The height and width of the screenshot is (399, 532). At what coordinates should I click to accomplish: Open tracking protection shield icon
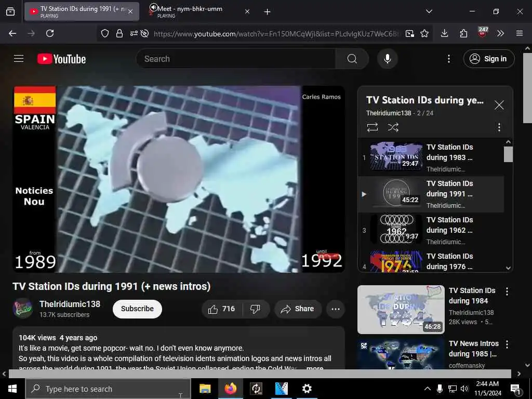[x=105, y=33]
